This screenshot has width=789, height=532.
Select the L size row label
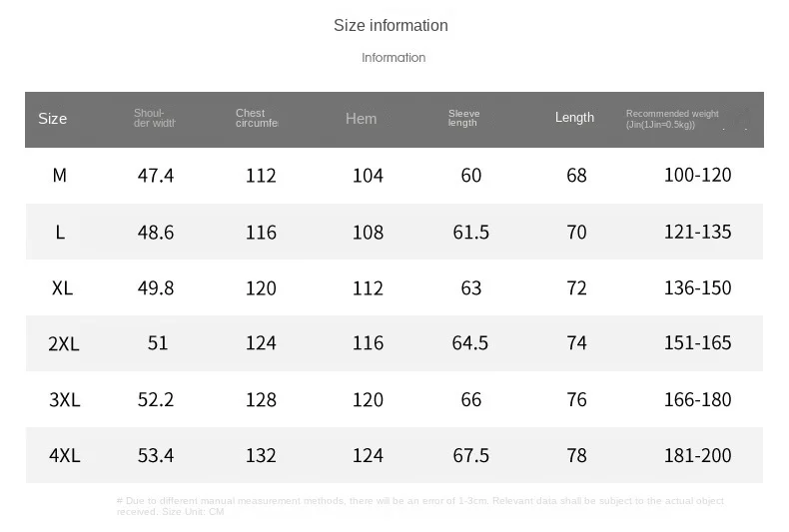click(60, 233)
